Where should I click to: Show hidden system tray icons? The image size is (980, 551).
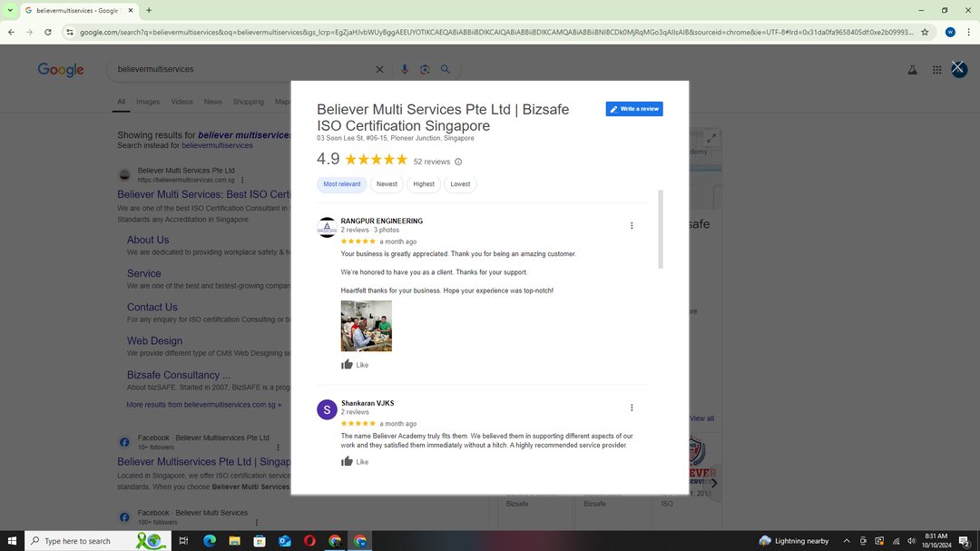(847, 541)
